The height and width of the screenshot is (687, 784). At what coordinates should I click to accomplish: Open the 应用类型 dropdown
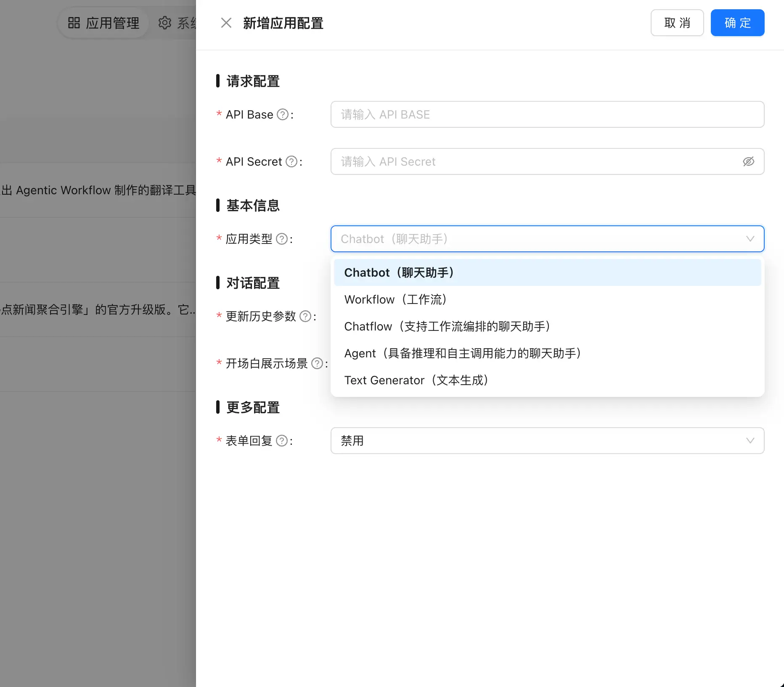547,239
